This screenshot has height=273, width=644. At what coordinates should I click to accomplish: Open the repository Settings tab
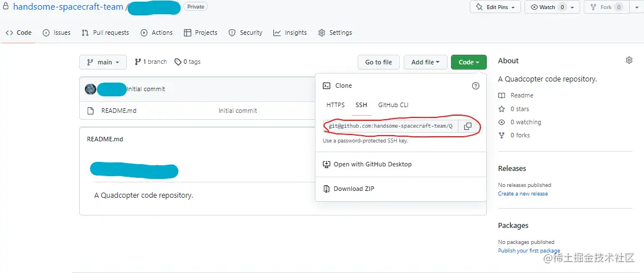335,32
